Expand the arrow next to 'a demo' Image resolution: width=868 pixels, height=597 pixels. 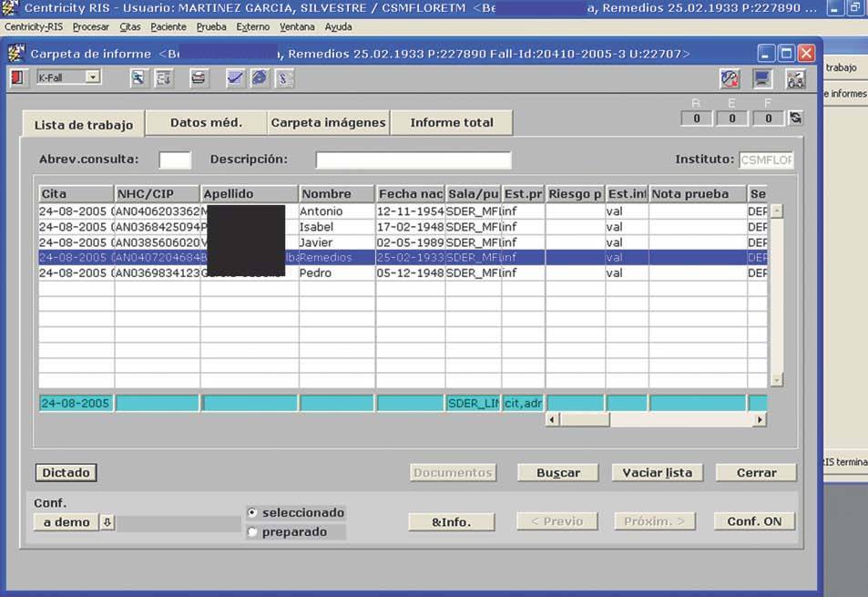pyautogui.click(x=107, y=522)
